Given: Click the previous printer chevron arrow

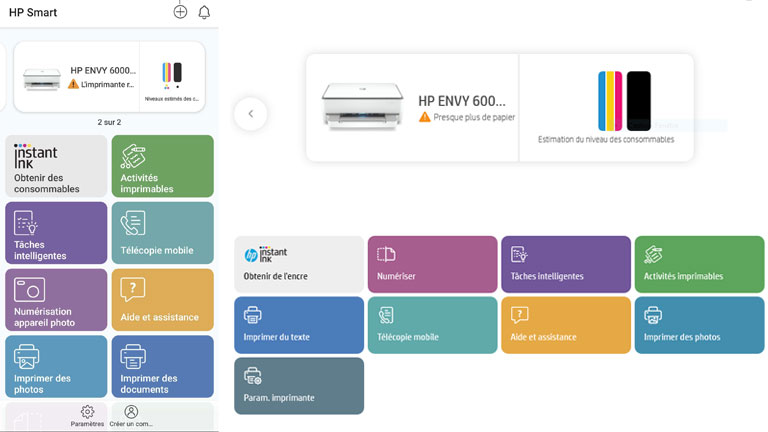Looking at the screenshot, I should 251,114.
